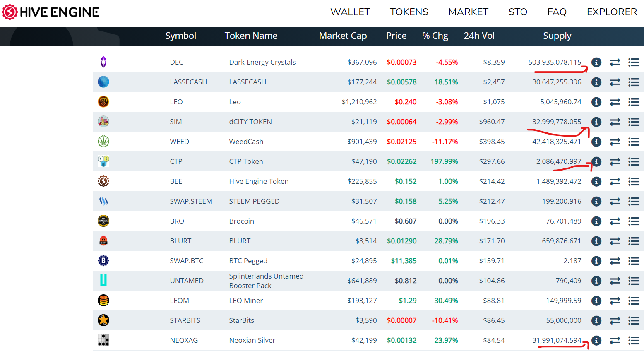644x351 pixels.
Task: Go to the TOKENS page
Action: (x=409, y=12)
